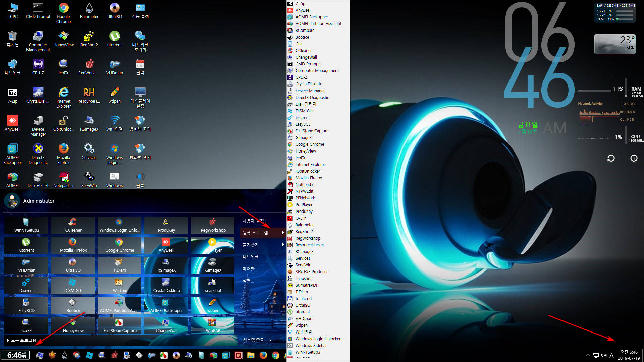This screenshot has height=362, width=644.
Task: Open the HoneyView desktop shortcut
Action: 63,39
